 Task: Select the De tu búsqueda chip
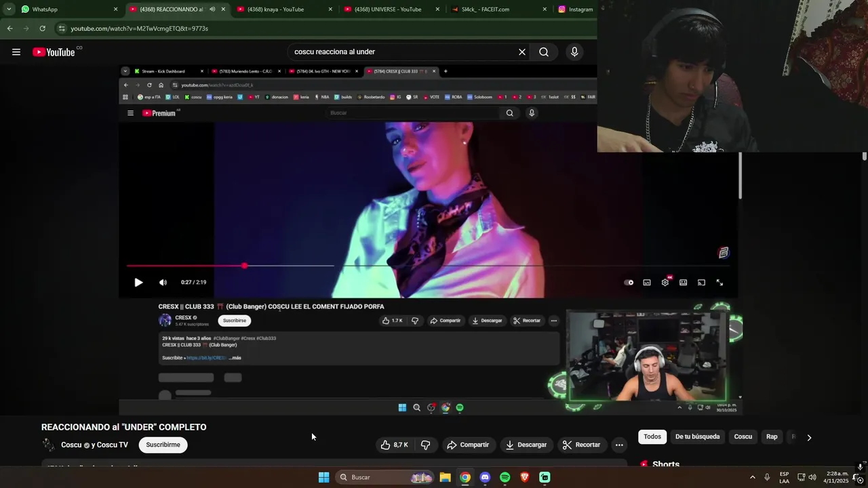[697, 436]
